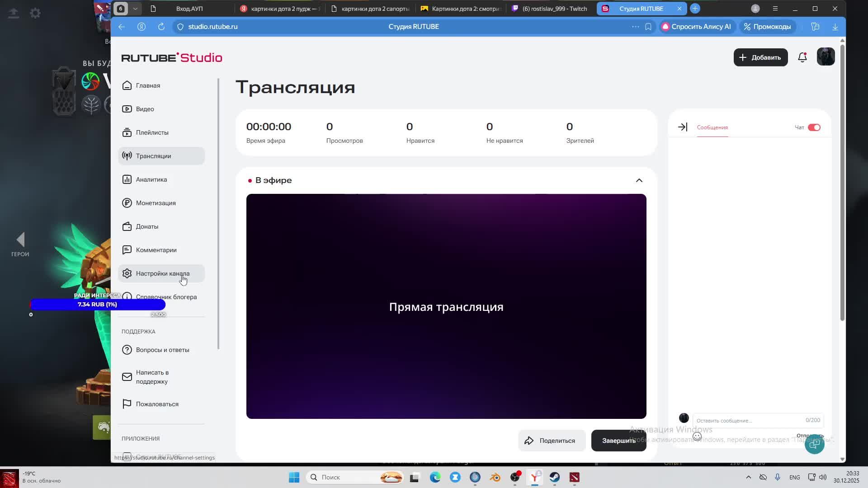Click the notifications bell in RUTUBE Studio
The image size is (868, 488).
pyautogui.click(x=802, y=57)
